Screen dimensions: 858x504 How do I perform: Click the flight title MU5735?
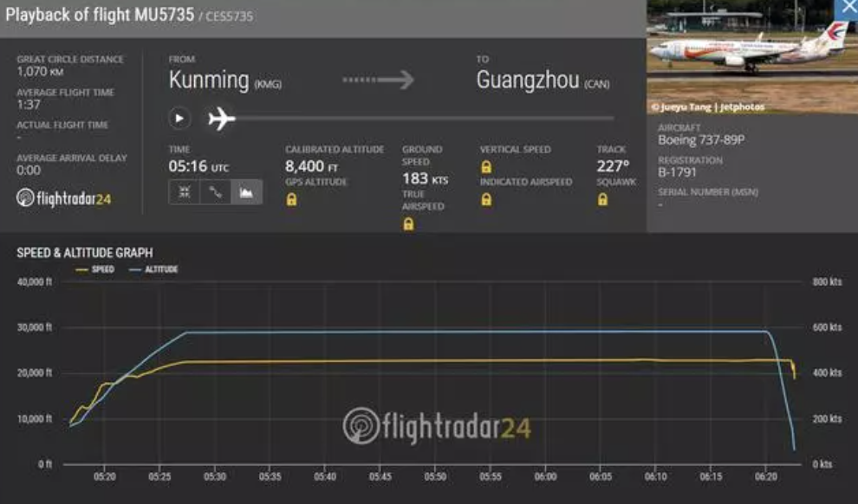coord(164,14)
